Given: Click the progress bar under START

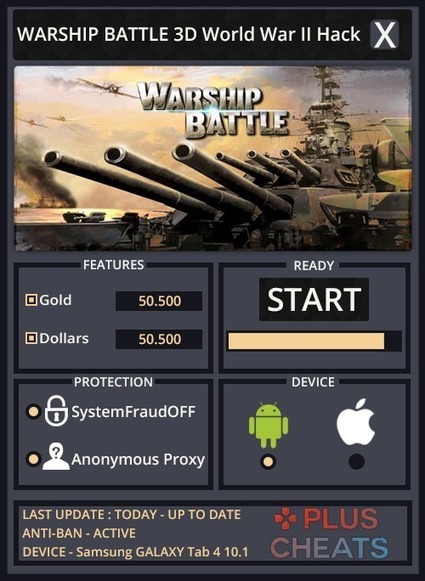Looking at the screenshot, I should coord(314,341).
